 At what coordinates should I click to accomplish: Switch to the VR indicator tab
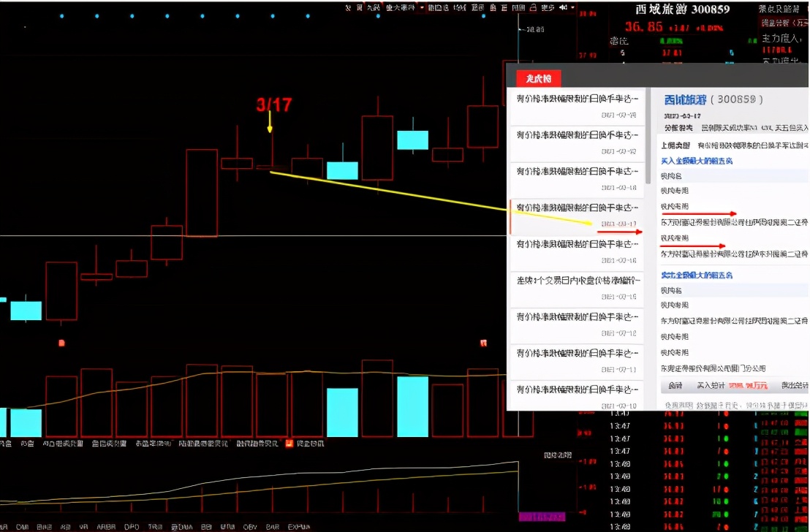[83, 527]
